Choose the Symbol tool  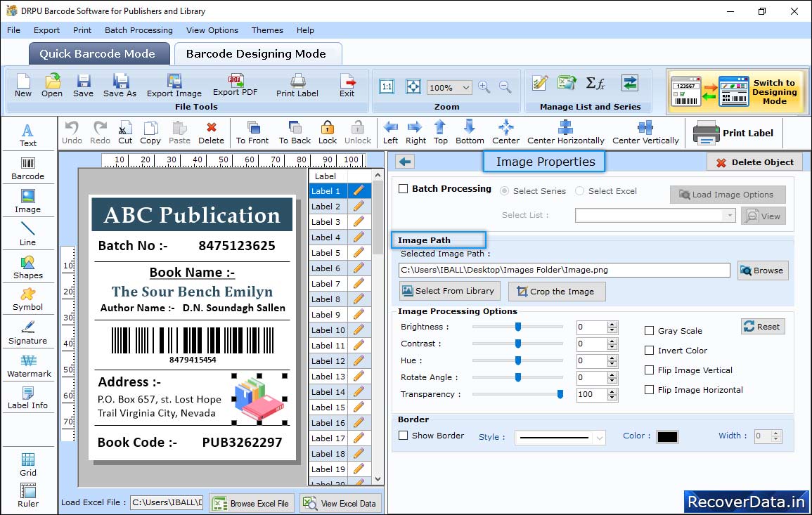(x=28, y=299)
